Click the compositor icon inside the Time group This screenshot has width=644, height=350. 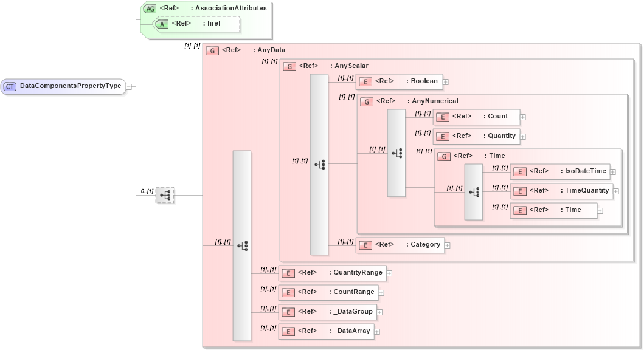[474, 191]
